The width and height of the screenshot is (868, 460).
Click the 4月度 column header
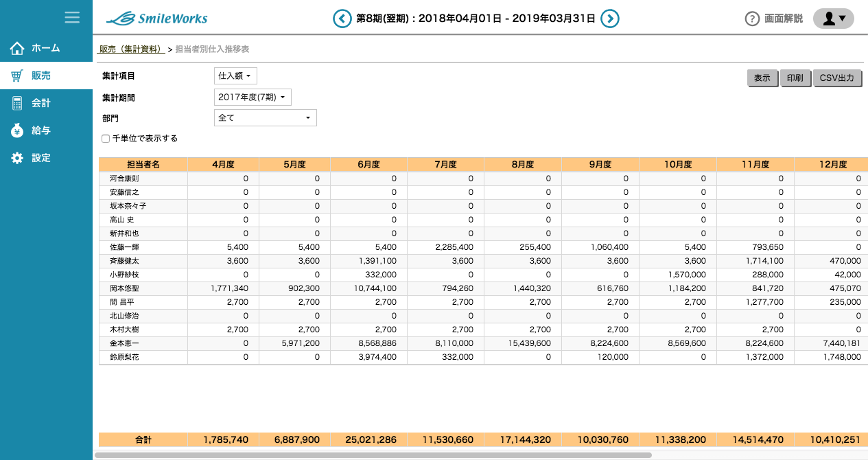coord(223,165)
